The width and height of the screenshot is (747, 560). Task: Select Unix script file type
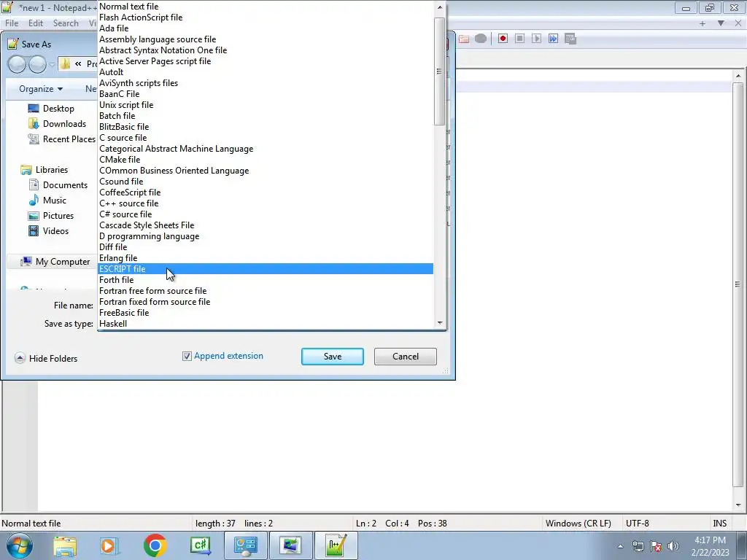[x=266, y=105]
